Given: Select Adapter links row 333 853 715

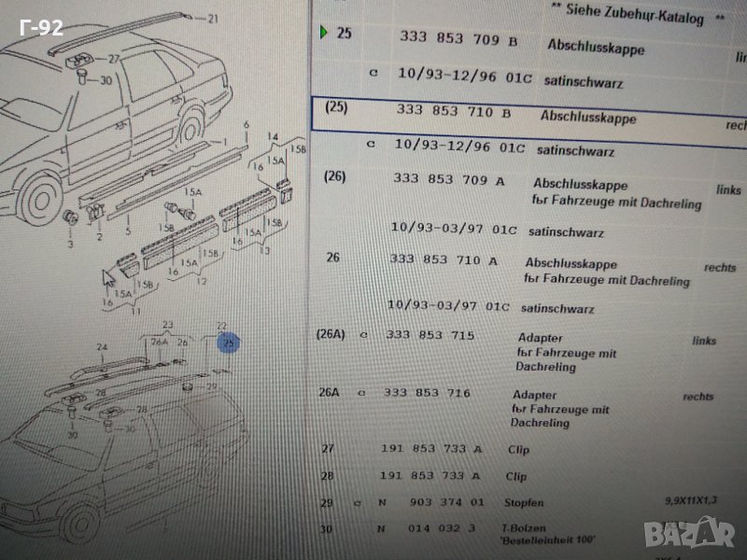Looking at the screenshot, I should pos(429,335).
